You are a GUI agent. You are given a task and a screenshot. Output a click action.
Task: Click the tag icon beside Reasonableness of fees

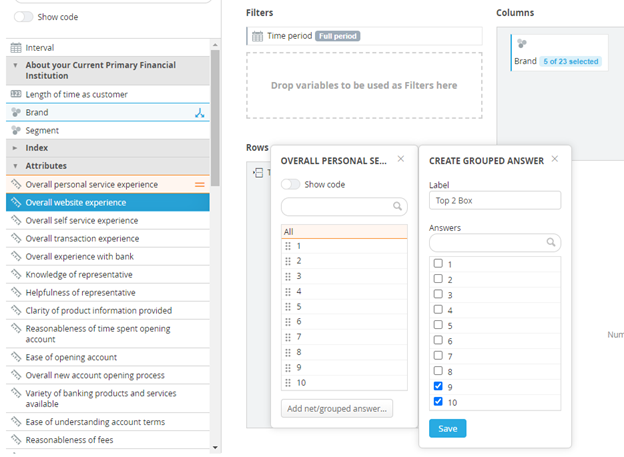pos(16,439)
